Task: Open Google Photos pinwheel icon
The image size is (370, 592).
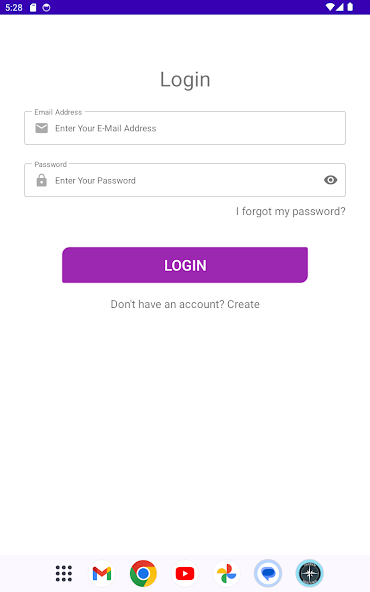Action: click(227, 573)
